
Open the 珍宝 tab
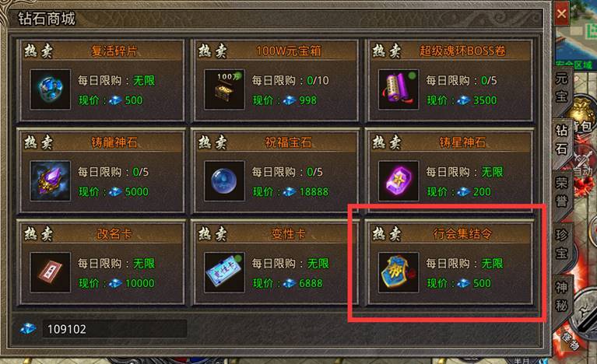562,244
